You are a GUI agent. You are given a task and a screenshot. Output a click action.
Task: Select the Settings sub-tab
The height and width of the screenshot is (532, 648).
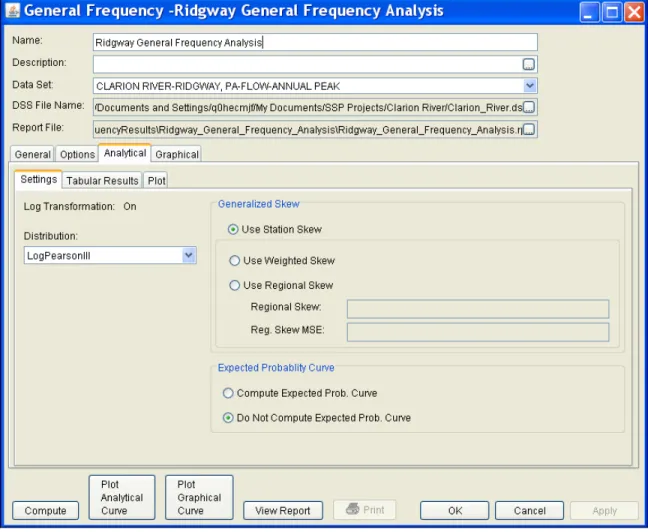(38, 179)
